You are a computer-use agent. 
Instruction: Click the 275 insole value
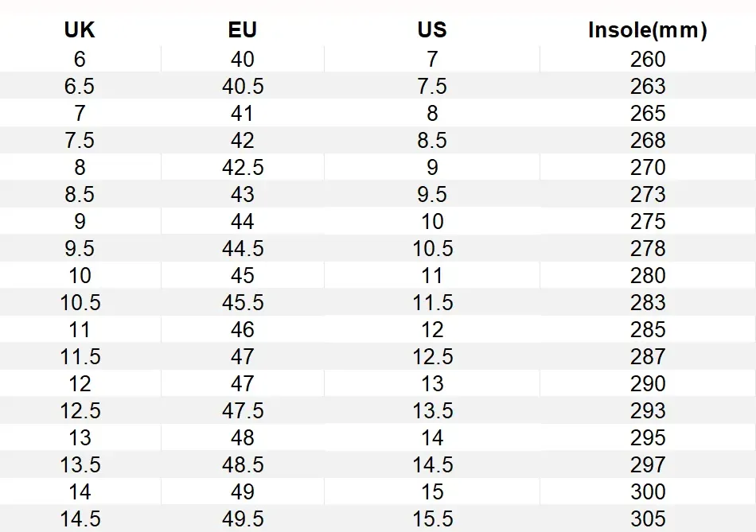(x=647, y=221)
